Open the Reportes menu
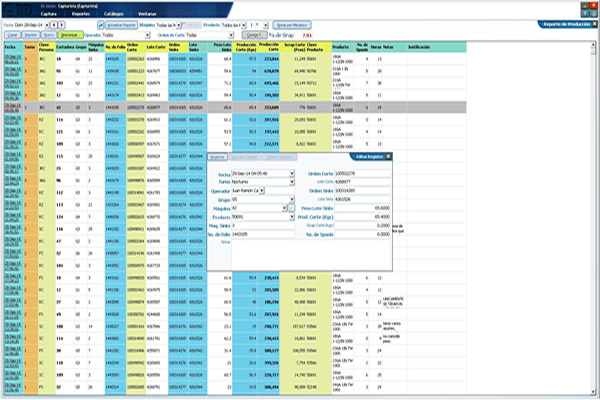The height and width of the screenshot is (400, 600). coord(85,14)
